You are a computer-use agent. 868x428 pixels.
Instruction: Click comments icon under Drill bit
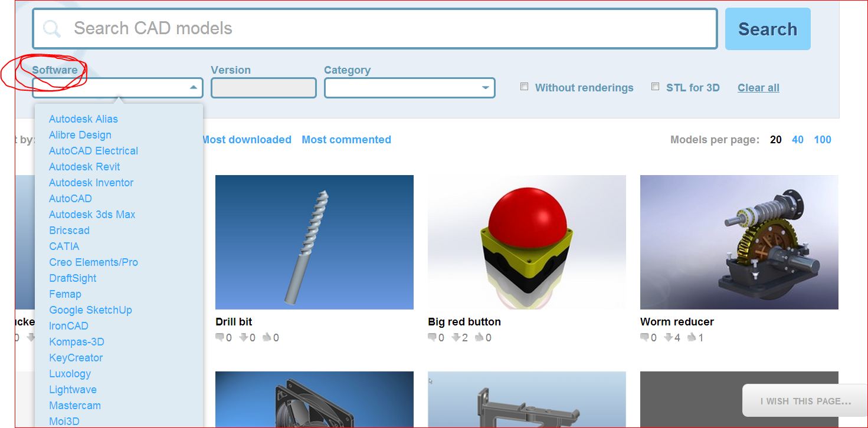220,338
